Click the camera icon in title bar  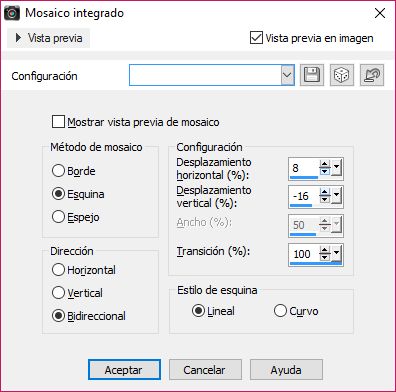click(x=12, y=13)
